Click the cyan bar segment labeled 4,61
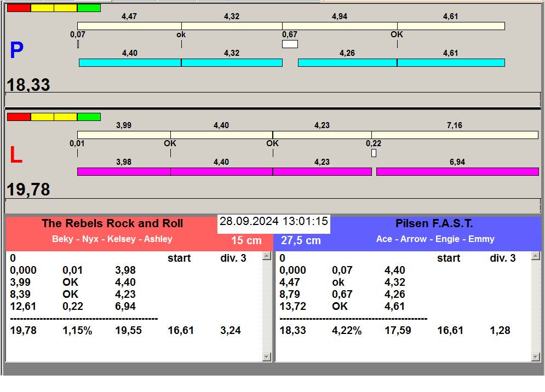 pos(451,62)
